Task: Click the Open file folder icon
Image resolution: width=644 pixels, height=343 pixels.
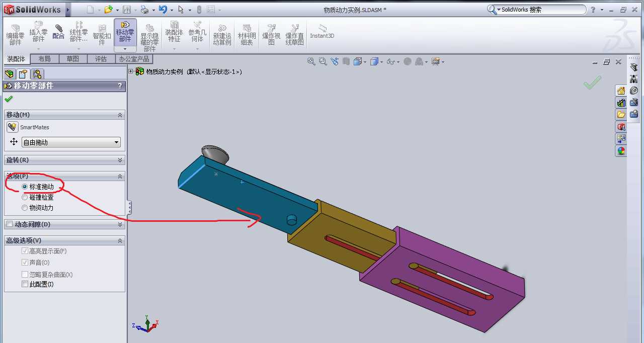Action: 108,10
